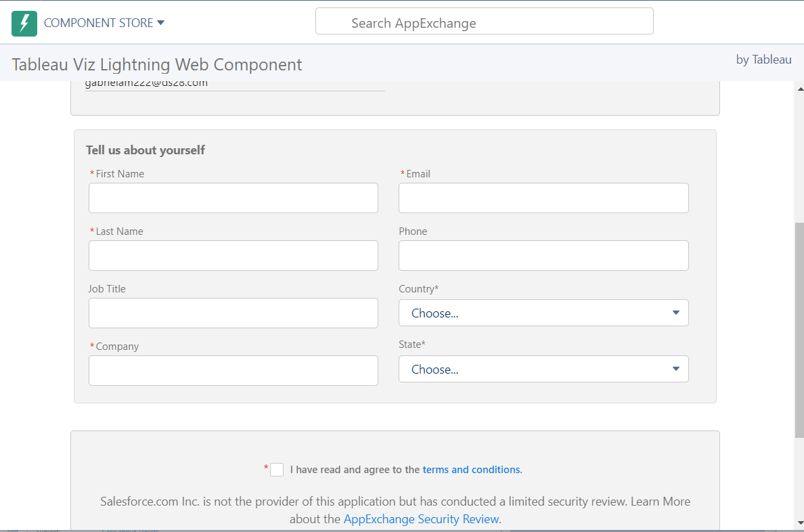Screen dimensions: 804x532
Task: Click the Email input field
Action: point(543,198)
